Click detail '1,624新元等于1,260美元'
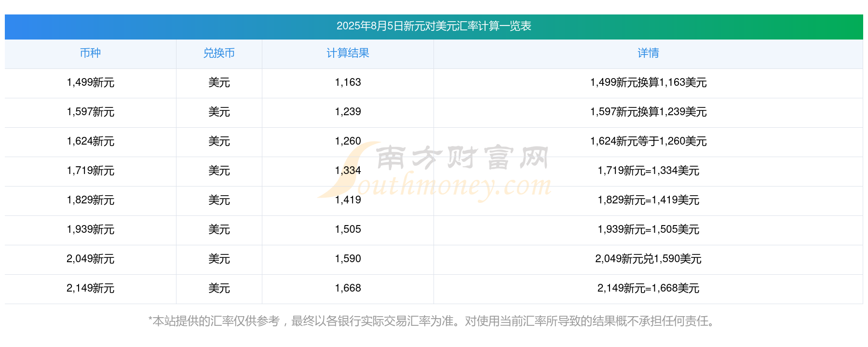Image resolution: width=868 pixels, height=347 pixels. 648,142
